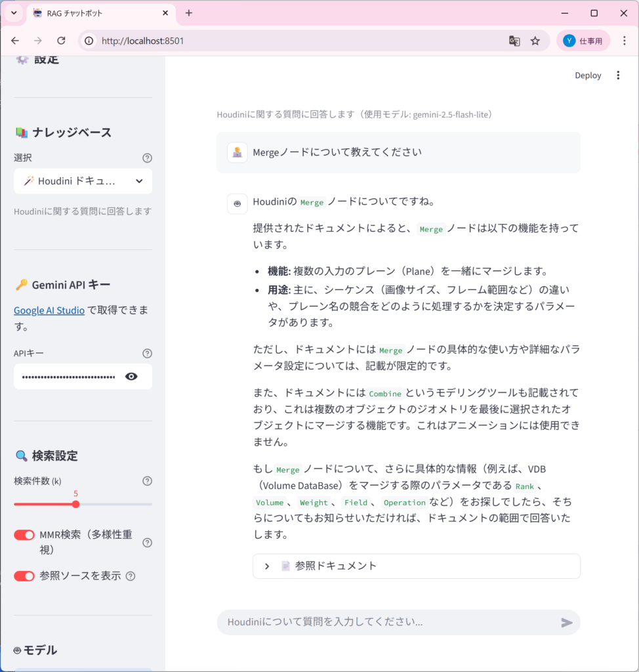
Task: Open the browser tab search chevron
Action: 14,13
